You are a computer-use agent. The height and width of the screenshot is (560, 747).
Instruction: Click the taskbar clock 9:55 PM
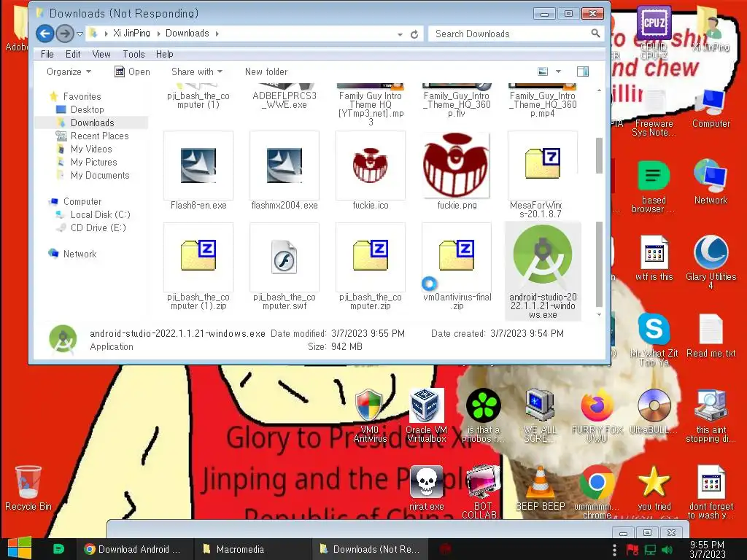[x=708, y=550]
